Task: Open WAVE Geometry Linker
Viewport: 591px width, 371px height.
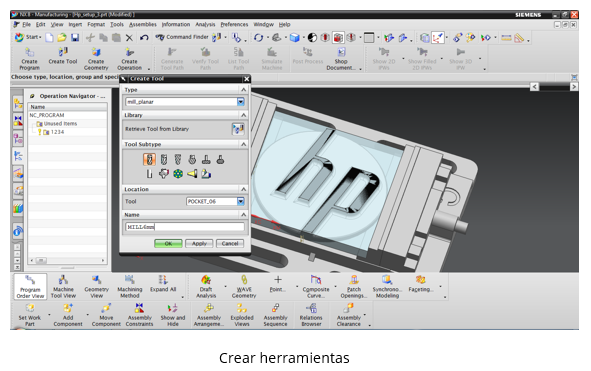Action: point(244,287)
